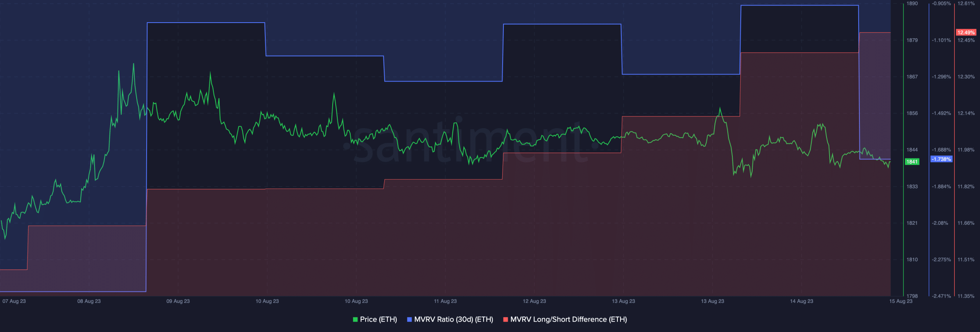Screen dimensions: 980x332
Task: Click the 1890 price axis value
Action: point(912,3)
